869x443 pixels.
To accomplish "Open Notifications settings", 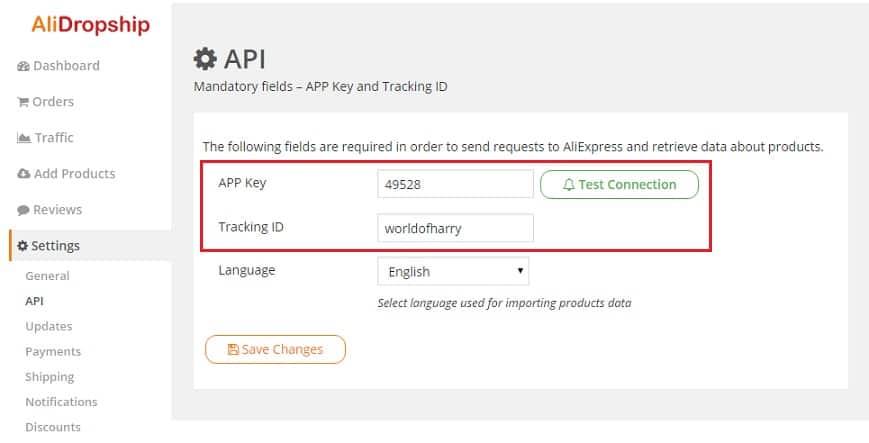I will click(61, 402).
